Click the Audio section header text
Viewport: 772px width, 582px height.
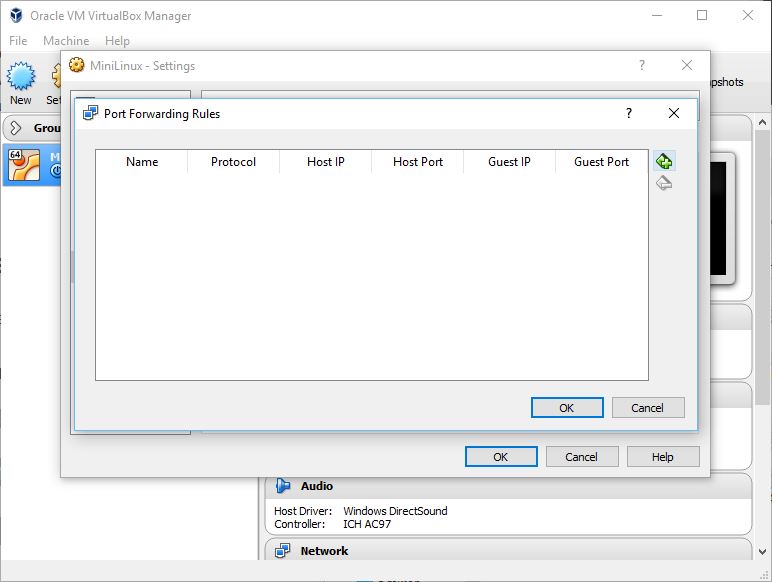(317, 486)
